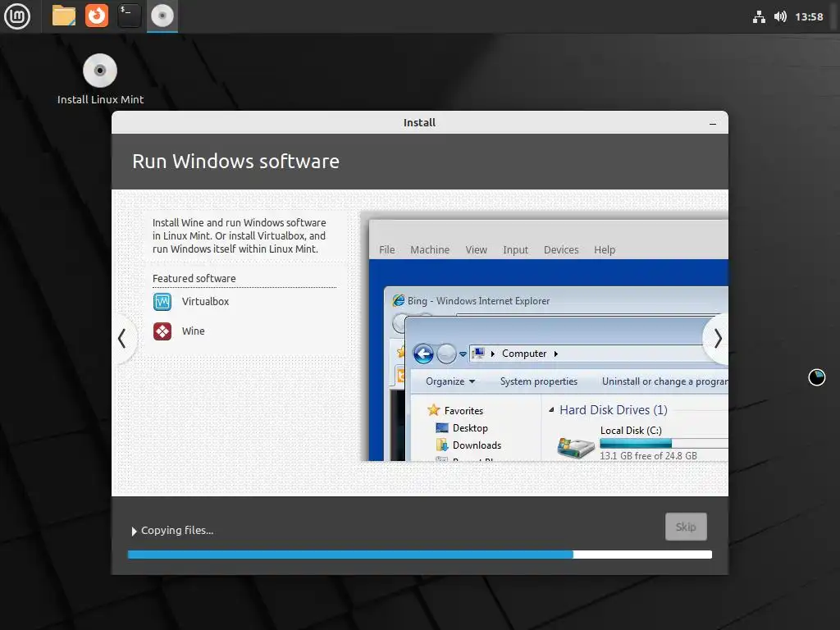The width and height of the screenshot is (840, 630).
Task: Click the Wine icon in Featured software
Action: (162, 331)
